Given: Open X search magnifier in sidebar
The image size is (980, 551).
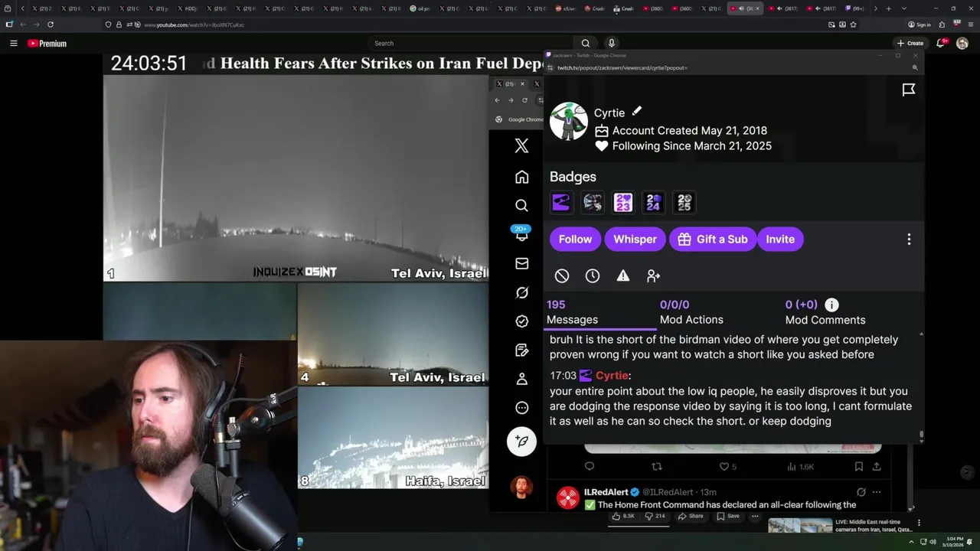Looking at the screenshot, I should tap(521, 205).
